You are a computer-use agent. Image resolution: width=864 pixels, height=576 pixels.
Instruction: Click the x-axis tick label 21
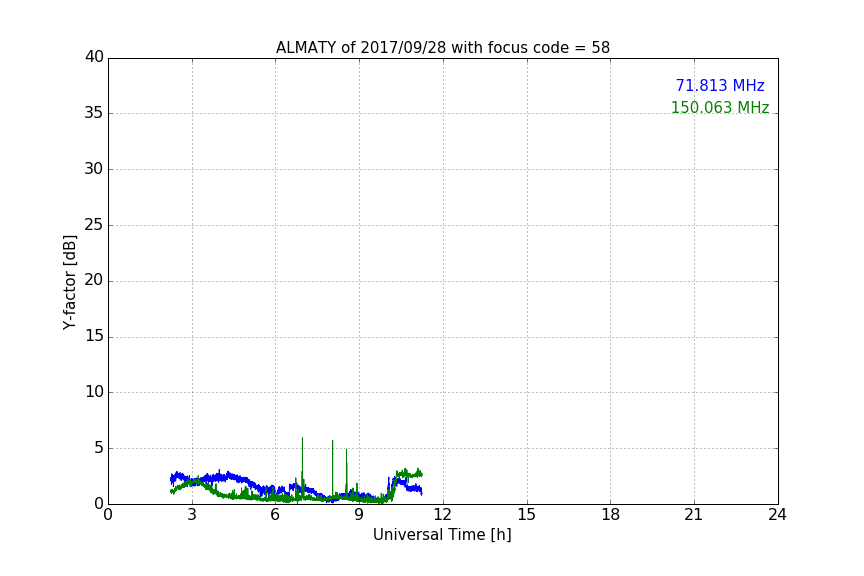[x=694, y=515]
